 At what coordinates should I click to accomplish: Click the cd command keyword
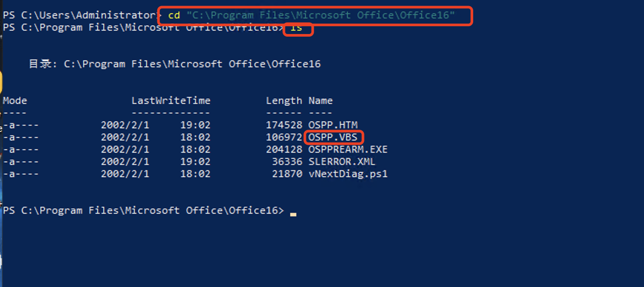[174, 15]
